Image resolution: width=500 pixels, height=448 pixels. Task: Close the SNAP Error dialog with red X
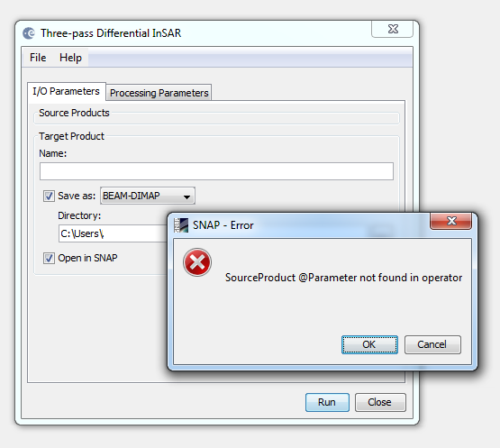450,221
